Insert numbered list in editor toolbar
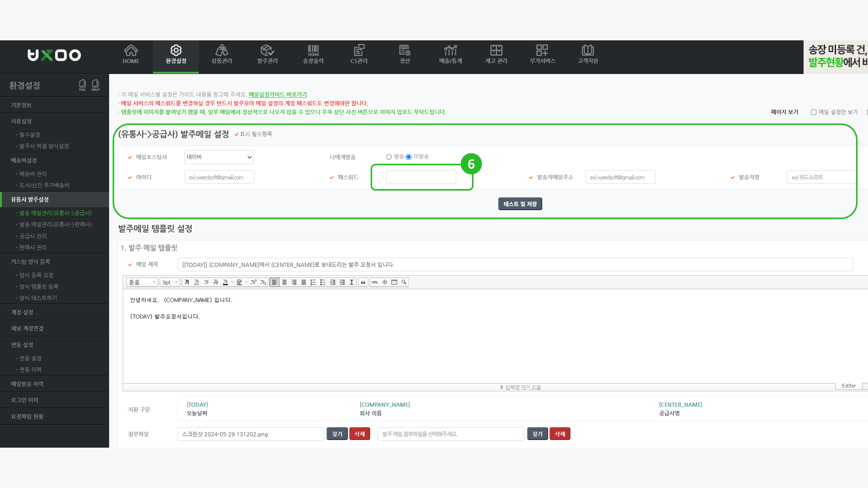868x488 pixels. click(x=313, y=282)
